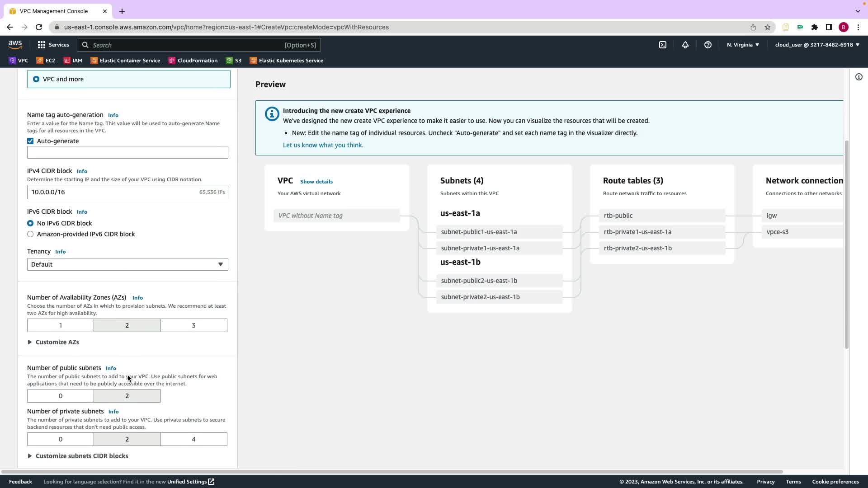Screen dimensions: 868x488
Task: Click the help question mark icon
Action: (x=708, y=45)
